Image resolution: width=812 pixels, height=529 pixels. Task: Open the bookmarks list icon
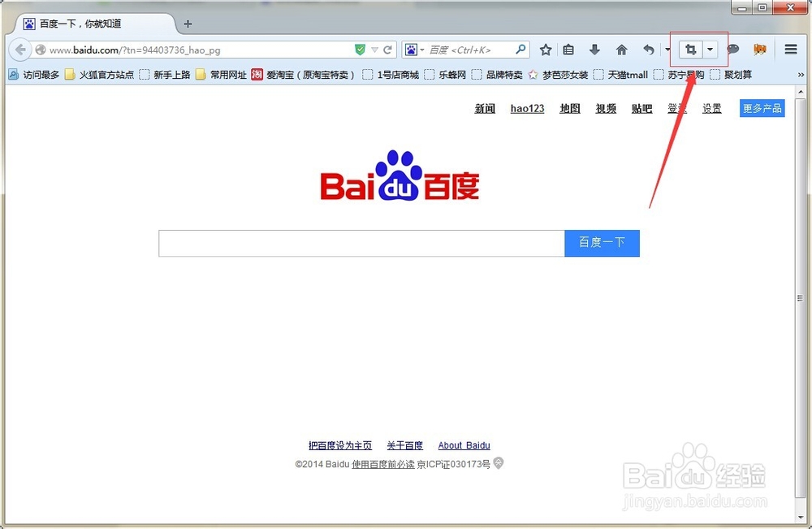(568, 50)
